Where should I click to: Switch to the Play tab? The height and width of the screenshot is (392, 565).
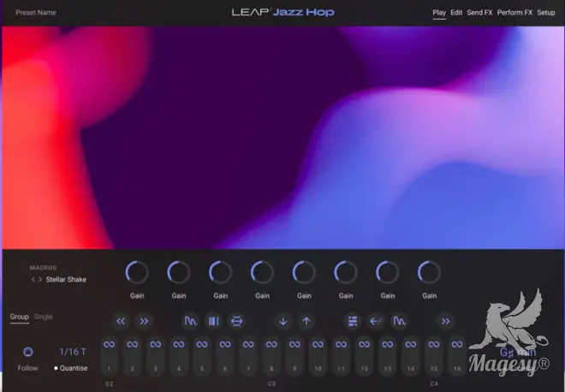439,13
